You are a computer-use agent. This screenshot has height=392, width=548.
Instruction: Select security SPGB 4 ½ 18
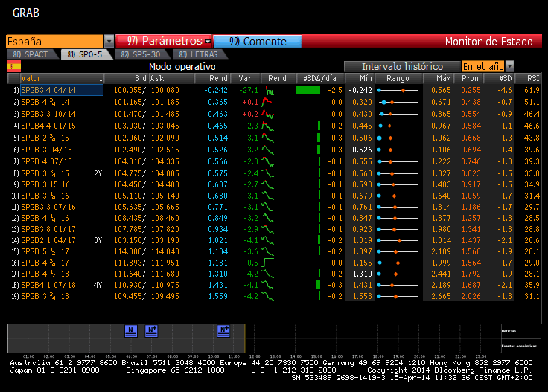tap(45, 274)
